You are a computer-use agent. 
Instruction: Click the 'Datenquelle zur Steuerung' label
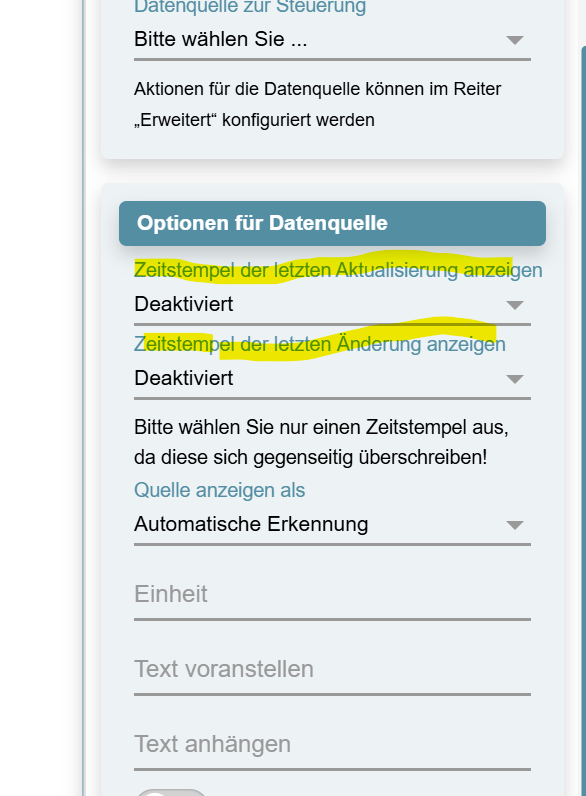[x=250, y=7]
